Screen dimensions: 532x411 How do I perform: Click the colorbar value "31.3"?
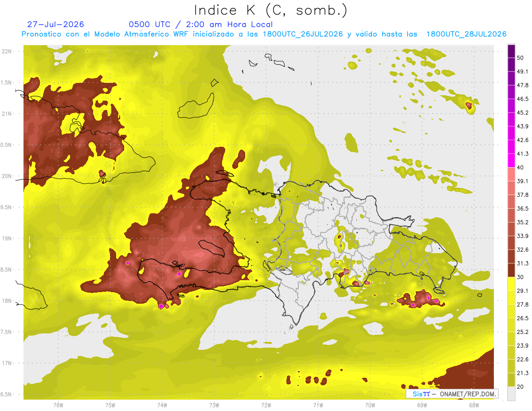pyautogui.click(x=522, y=263)
